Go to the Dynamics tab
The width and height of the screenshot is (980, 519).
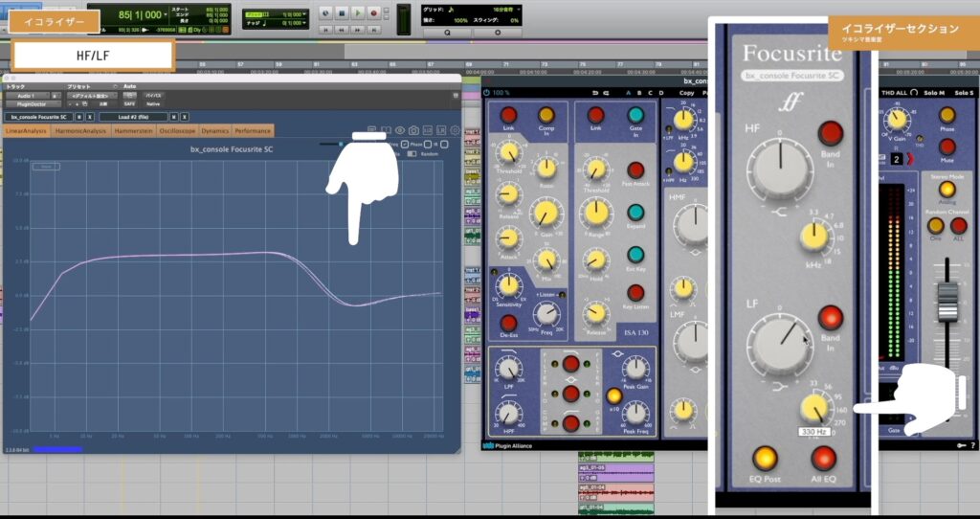tap(215, 131)
